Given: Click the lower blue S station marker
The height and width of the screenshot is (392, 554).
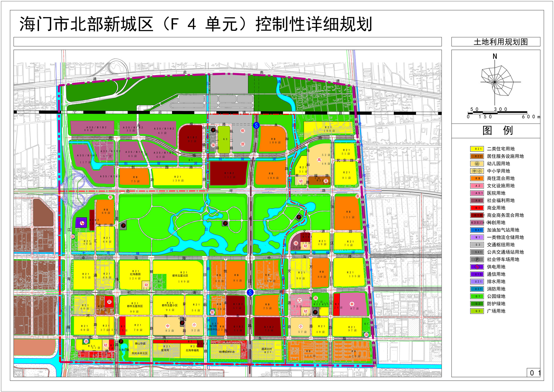Looking at the screenshot, I should coord(250,292).
